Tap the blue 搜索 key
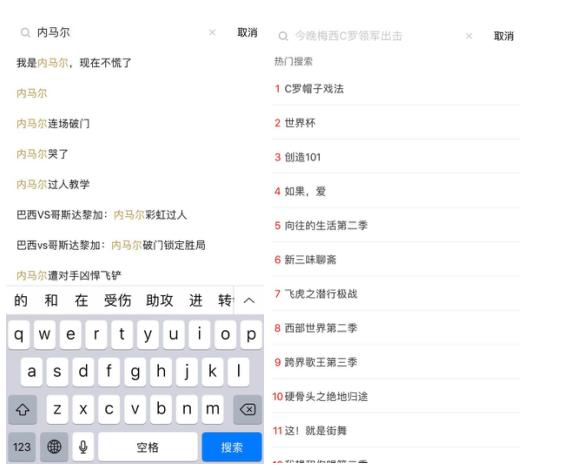The width and height of the screenshot is (563, 470). (x=232, y=447)
